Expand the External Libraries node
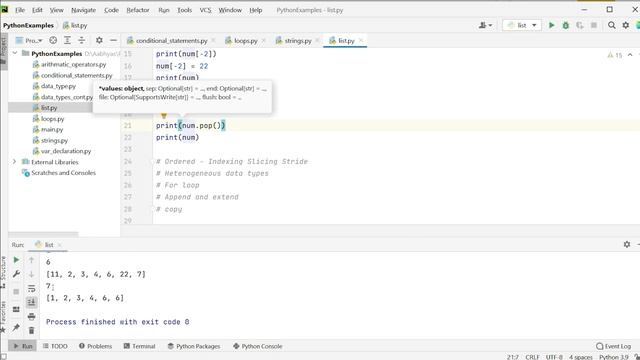 [15, 162]
